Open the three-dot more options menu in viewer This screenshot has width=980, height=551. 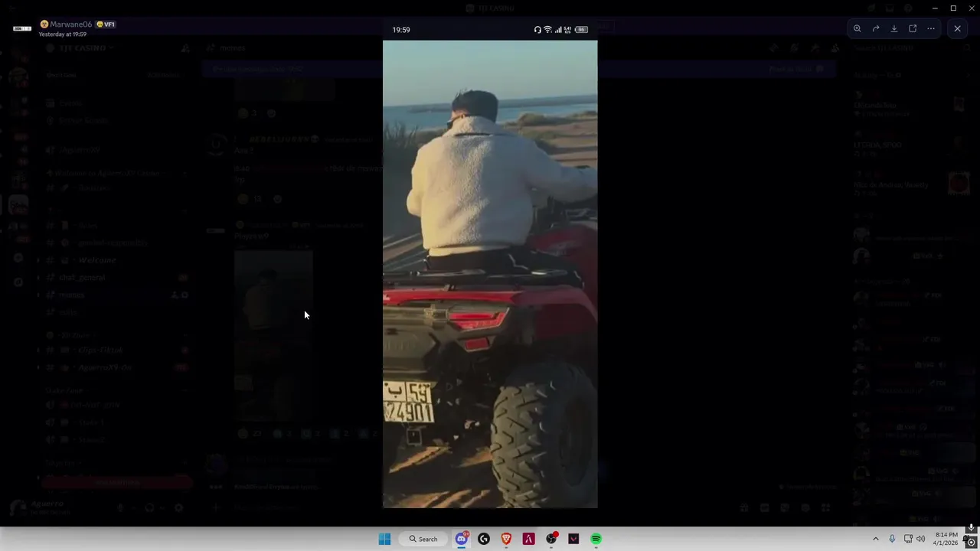click(931, 29)
